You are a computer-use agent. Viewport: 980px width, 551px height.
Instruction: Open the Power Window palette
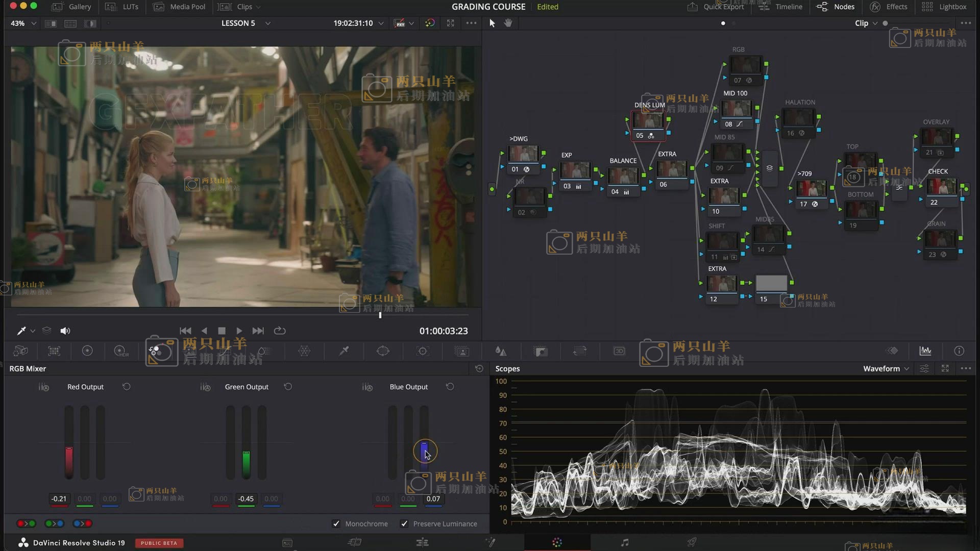383,351
